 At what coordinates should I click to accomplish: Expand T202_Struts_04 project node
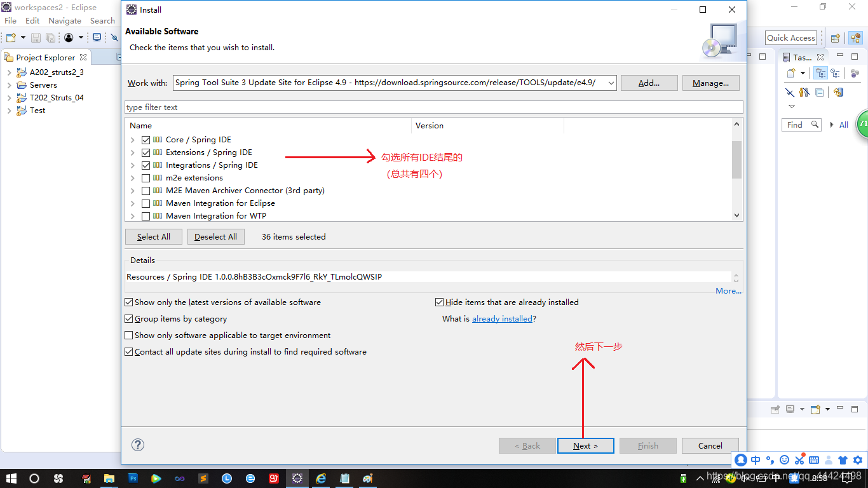[x=9, y=98]
